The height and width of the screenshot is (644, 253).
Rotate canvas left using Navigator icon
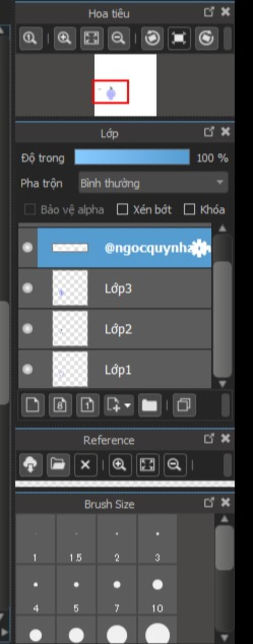tap(152, 38)
